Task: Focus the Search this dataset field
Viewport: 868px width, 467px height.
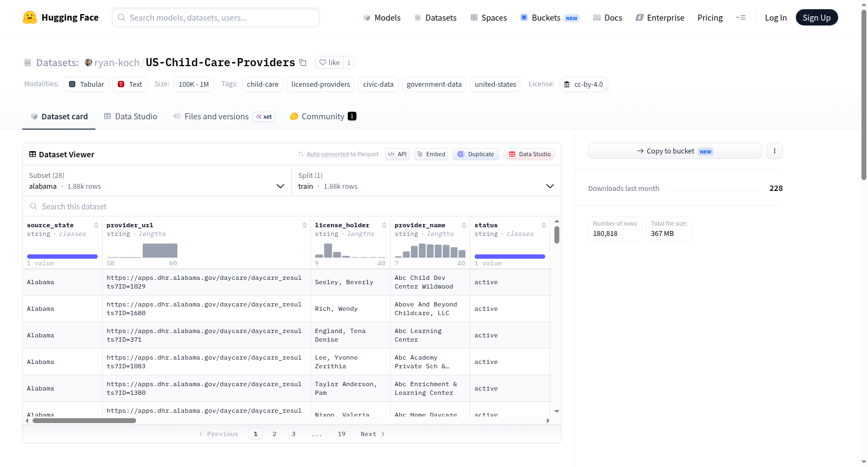Action: click(x=292, y=206)
